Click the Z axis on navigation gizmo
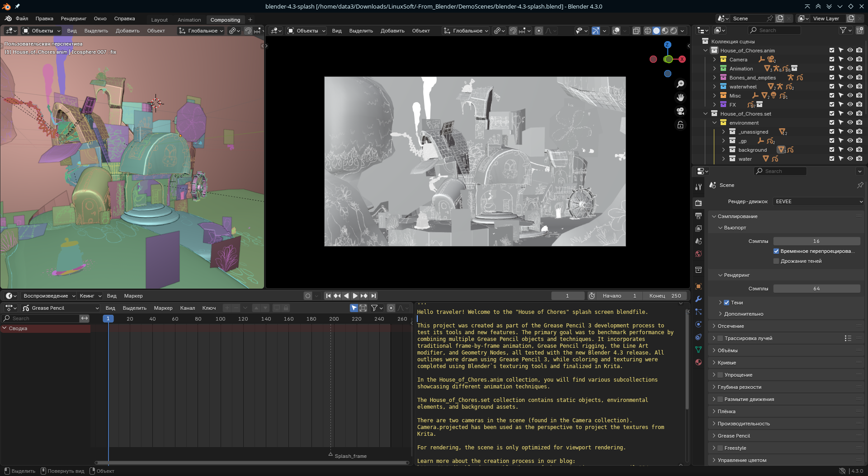The width and height of the screenshot is (868, 476). pos(668,45)
